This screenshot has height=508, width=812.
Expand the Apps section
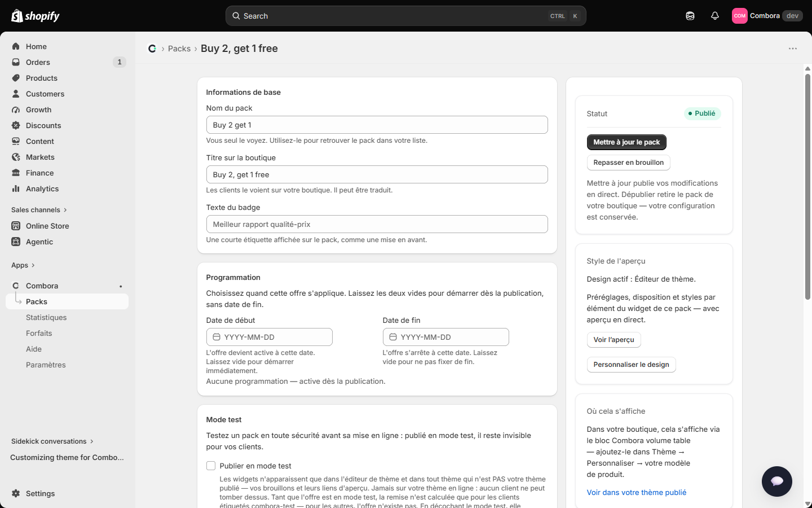pyautogui.click(x=23, y=265)
